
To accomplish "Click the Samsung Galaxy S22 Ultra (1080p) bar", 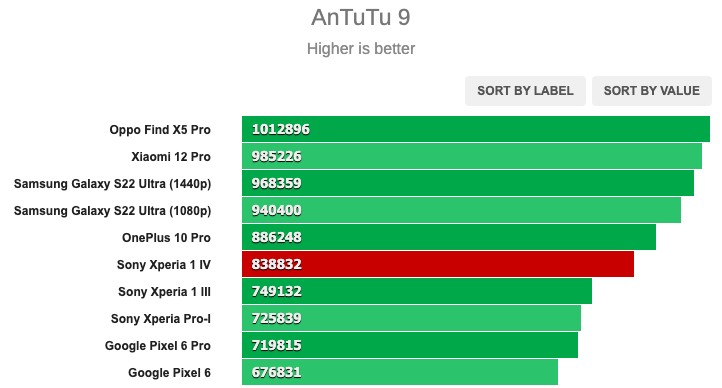I will point(461,210).
